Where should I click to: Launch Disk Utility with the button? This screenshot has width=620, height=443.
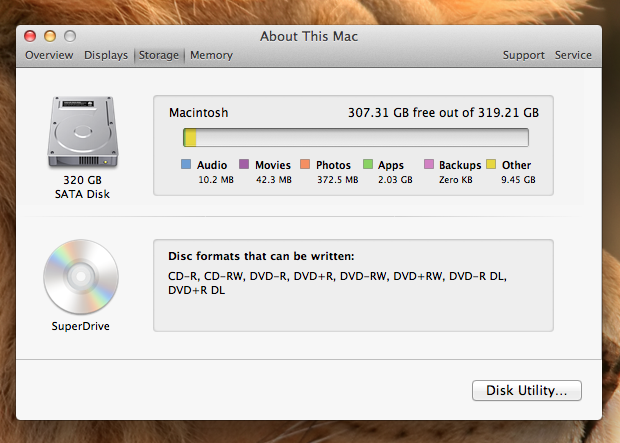527,390
